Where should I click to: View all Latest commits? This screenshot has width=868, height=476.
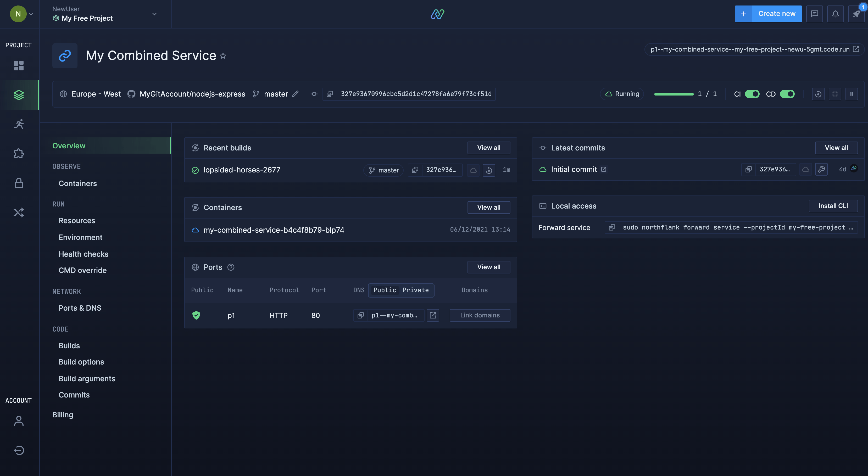[x=836, y=148]
